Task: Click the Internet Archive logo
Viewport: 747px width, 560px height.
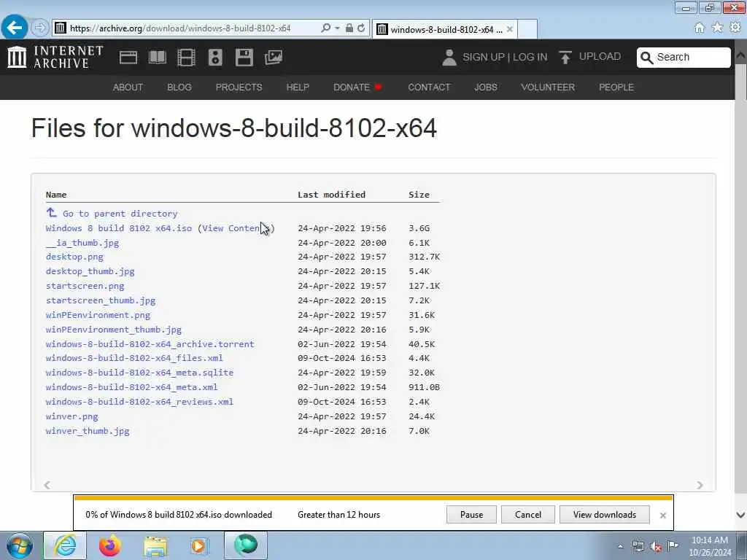Action: click(55, 57)
